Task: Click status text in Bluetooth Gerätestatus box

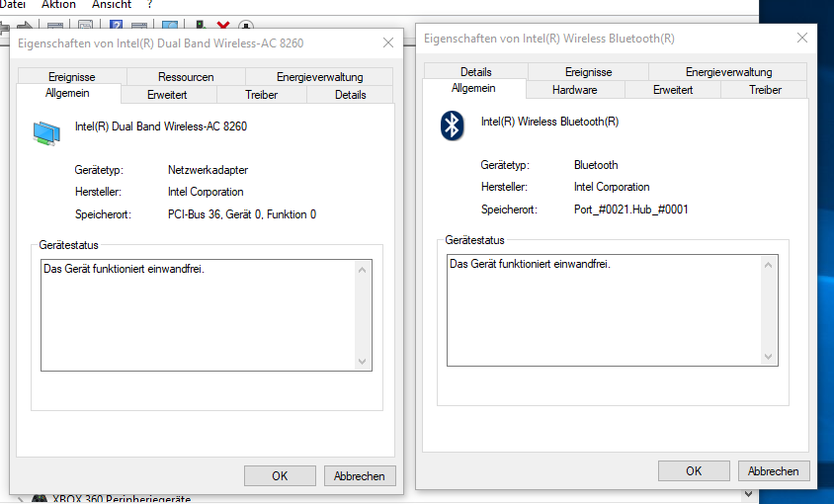Action: (530, 264)
